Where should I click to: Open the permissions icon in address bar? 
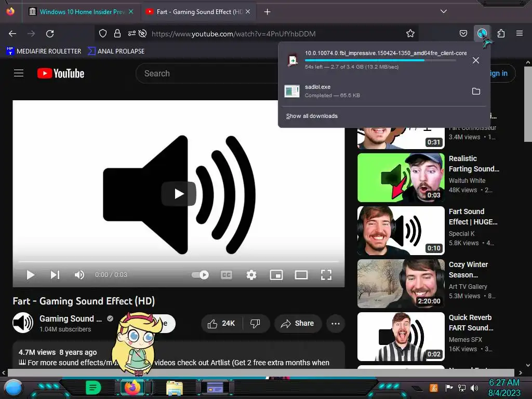131,33
